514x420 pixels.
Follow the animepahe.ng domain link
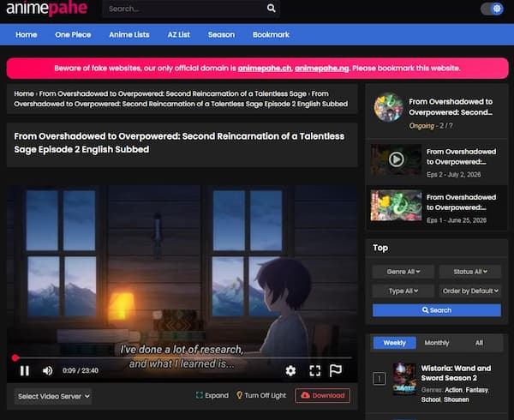[321, 69]
